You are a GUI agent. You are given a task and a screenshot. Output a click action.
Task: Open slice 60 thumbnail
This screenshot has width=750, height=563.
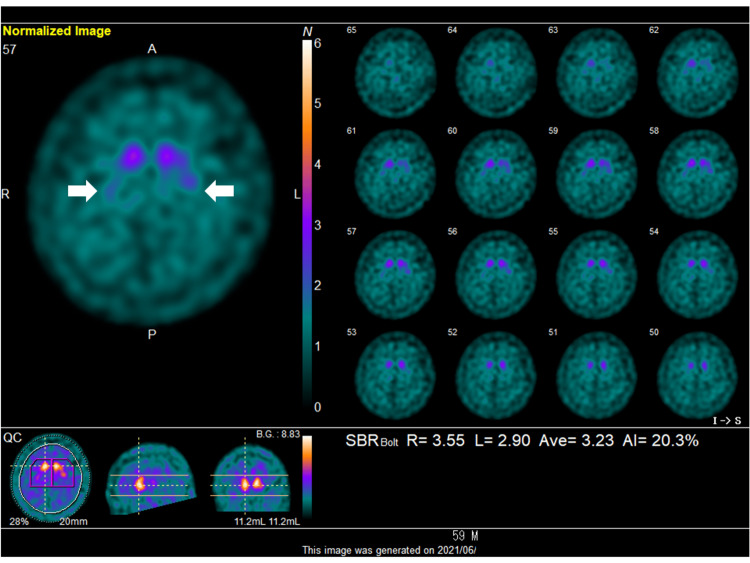(496, 174)
